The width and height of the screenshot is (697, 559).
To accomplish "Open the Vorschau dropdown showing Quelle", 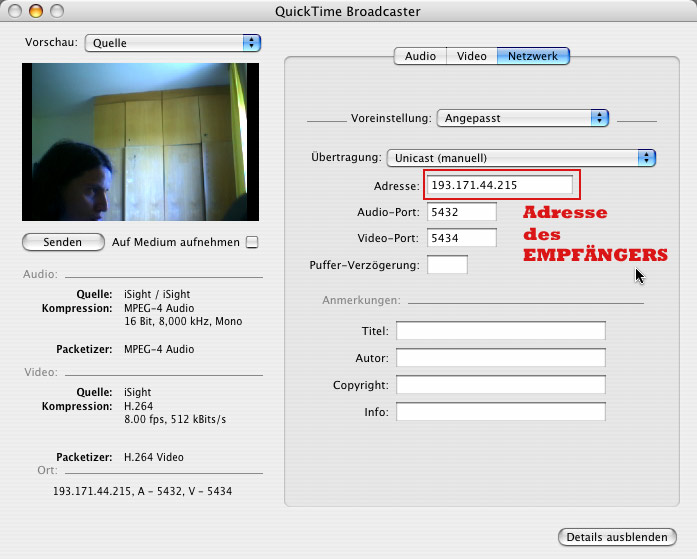I will point(172,43).
